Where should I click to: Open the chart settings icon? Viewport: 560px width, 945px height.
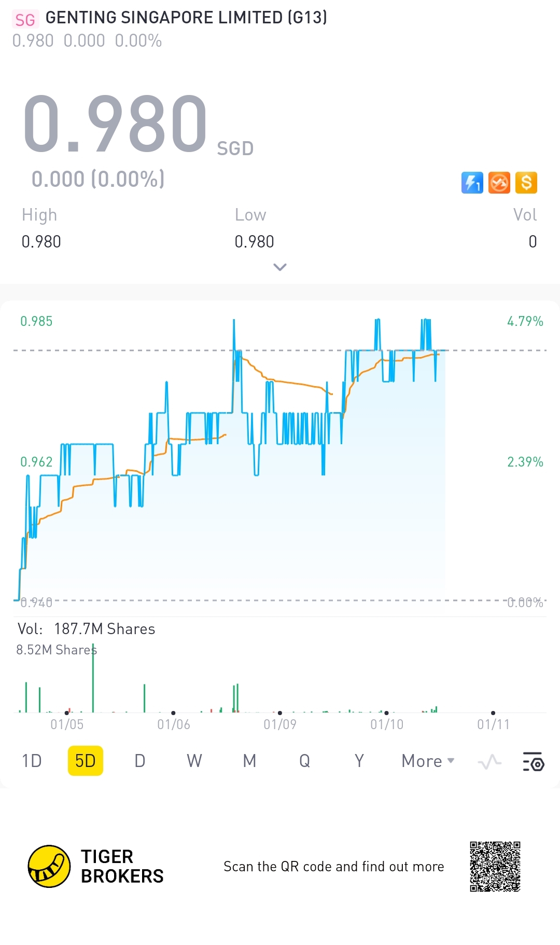[533, 761]
